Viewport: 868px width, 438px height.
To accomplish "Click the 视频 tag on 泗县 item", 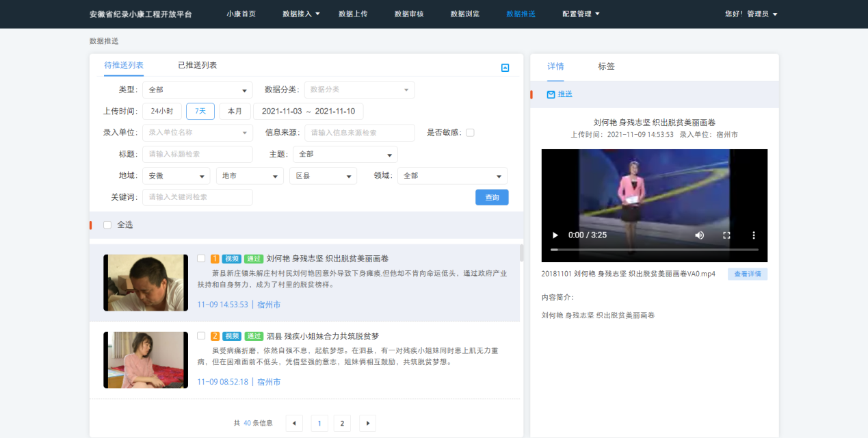I will (x=232, y=336).
